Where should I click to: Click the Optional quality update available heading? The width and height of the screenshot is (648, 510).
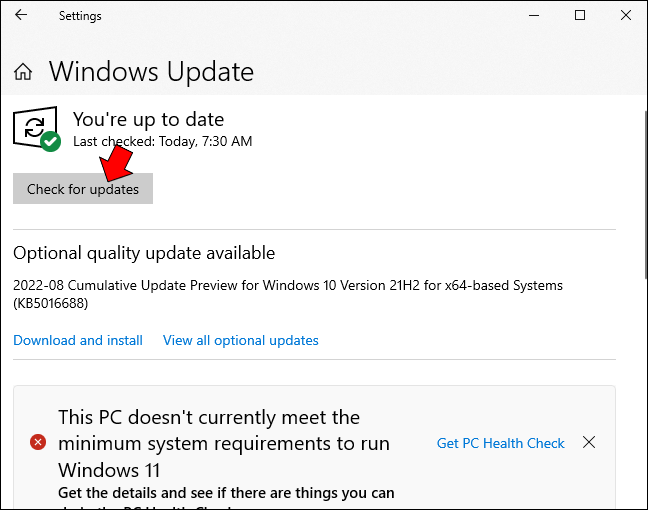coord(144,253)
